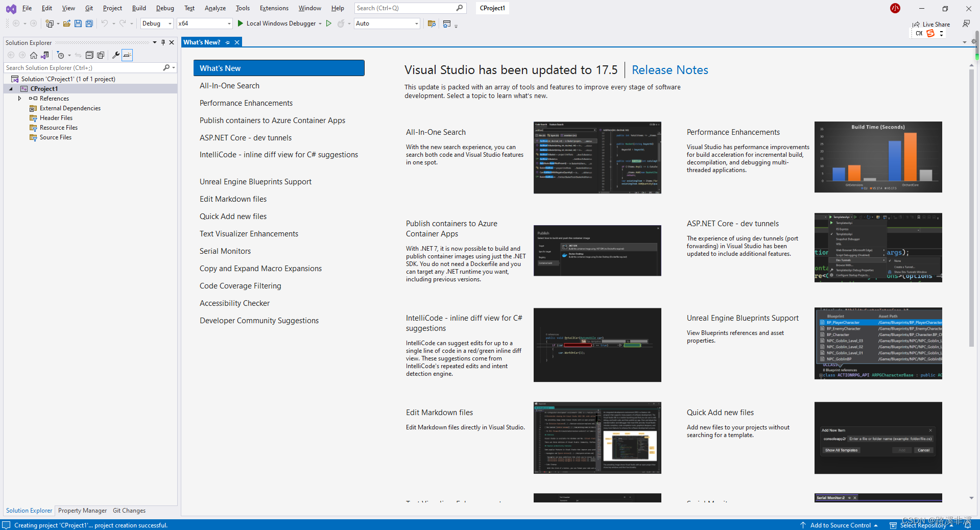
Task: Open the Analyze menu
Action: [215, 8]
